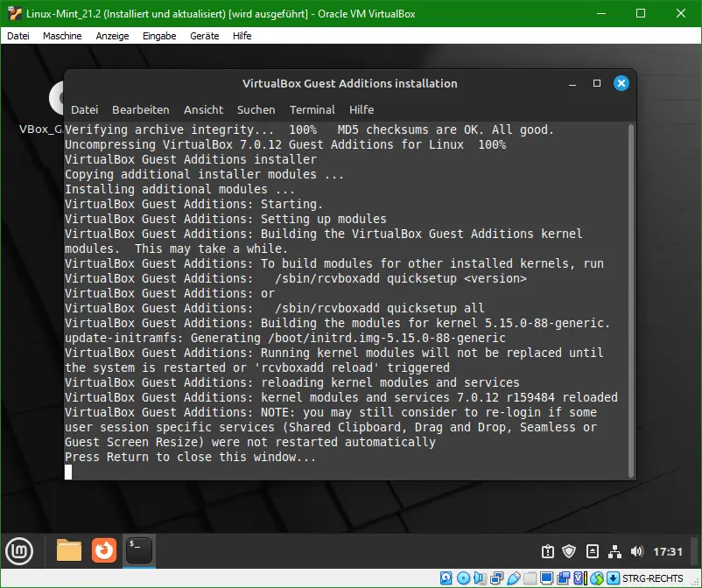Click the audio indicator in VirtualBox status bar
This screenshot has height=588, width=702.
tap(480, 578)
